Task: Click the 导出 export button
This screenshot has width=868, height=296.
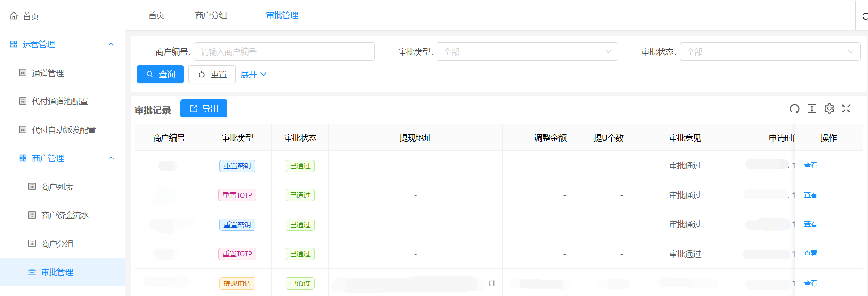Action: (203, 108)
